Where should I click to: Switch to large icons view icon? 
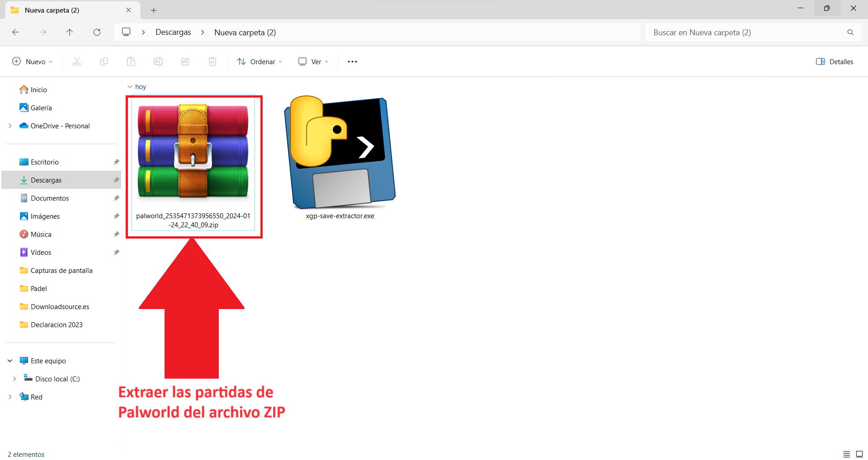click(859, 454)
